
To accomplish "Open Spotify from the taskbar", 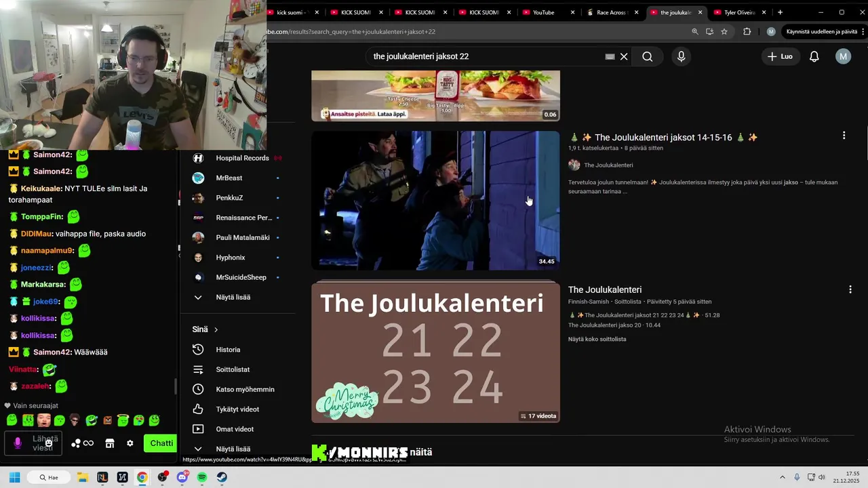I will point(202,477).
